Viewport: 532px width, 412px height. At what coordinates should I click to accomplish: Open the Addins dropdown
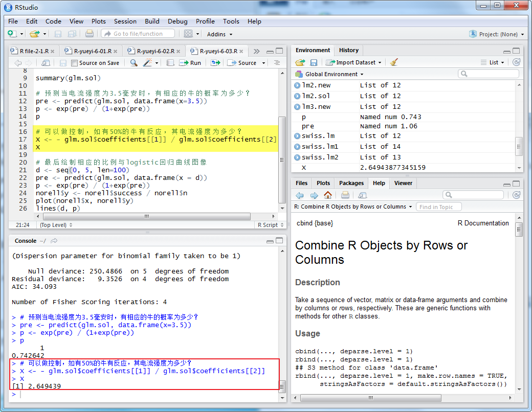tap(219, 34)
